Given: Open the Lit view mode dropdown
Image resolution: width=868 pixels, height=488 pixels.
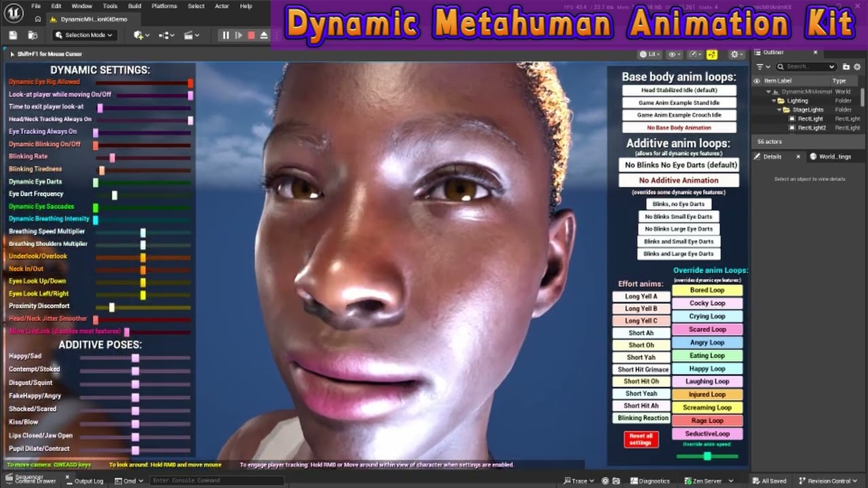Looking at the screenshot, I should coord(650,54).
